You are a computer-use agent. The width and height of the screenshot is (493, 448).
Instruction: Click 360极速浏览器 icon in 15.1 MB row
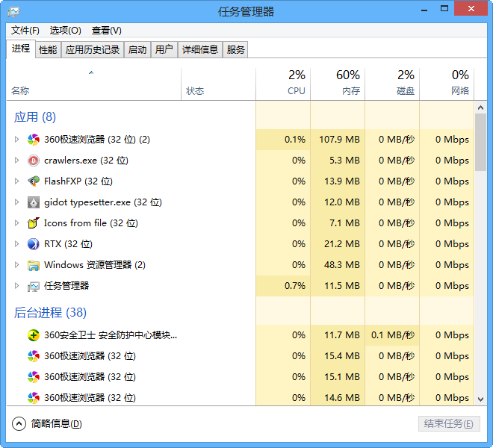(x=34, y=377)
